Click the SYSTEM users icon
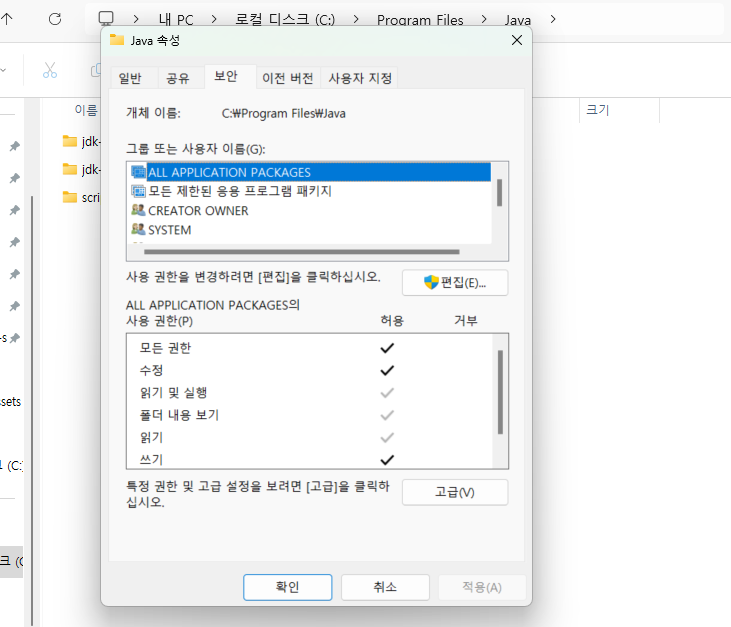 [138, 229]
